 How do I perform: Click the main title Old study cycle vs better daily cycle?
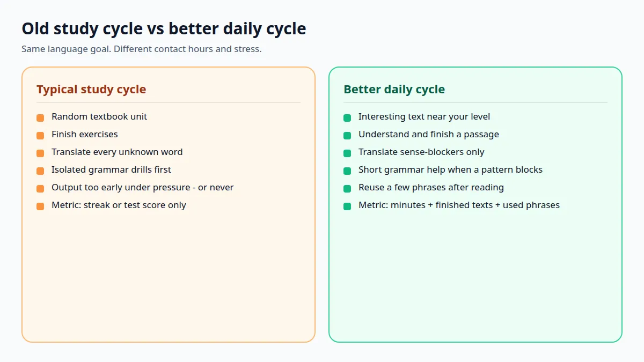coord(164,28)
